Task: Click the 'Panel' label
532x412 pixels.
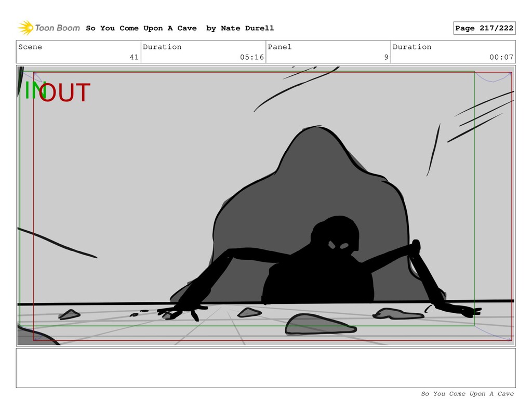Action: 280,47
